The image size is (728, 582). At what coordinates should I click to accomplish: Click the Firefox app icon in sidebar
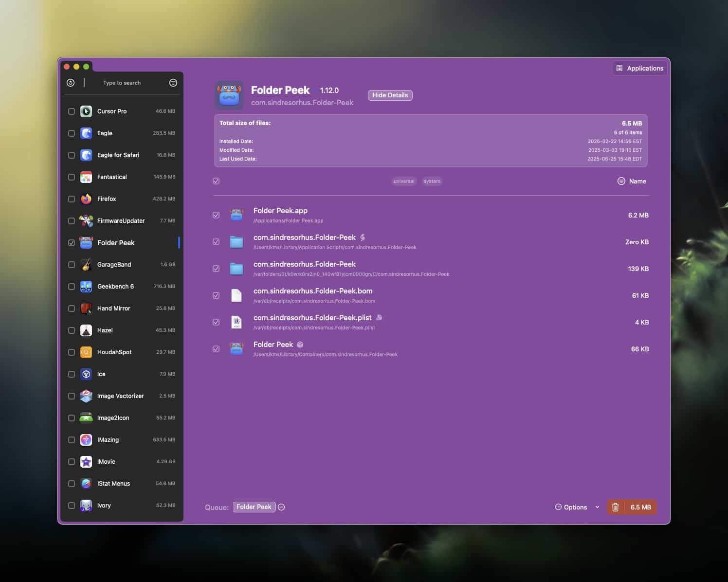(x=86, y=199)
